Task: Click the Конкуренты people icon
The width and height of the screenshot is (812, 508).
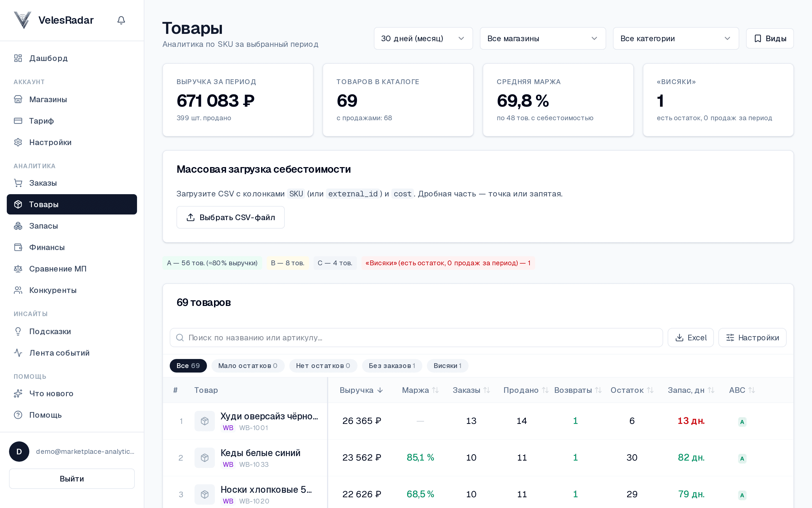Action: (18, 290)
